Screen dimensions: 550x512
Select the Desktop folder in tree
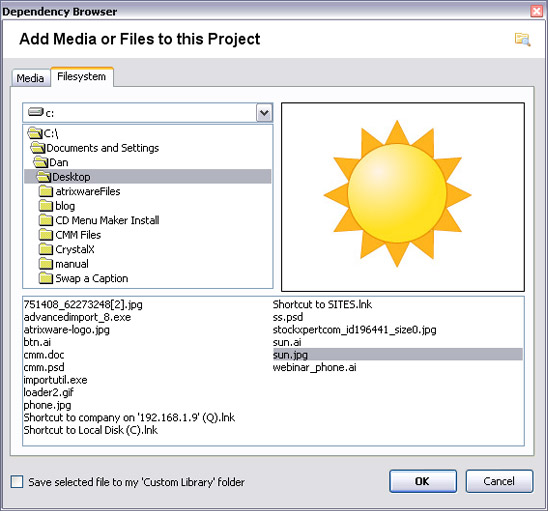[148, 177]
